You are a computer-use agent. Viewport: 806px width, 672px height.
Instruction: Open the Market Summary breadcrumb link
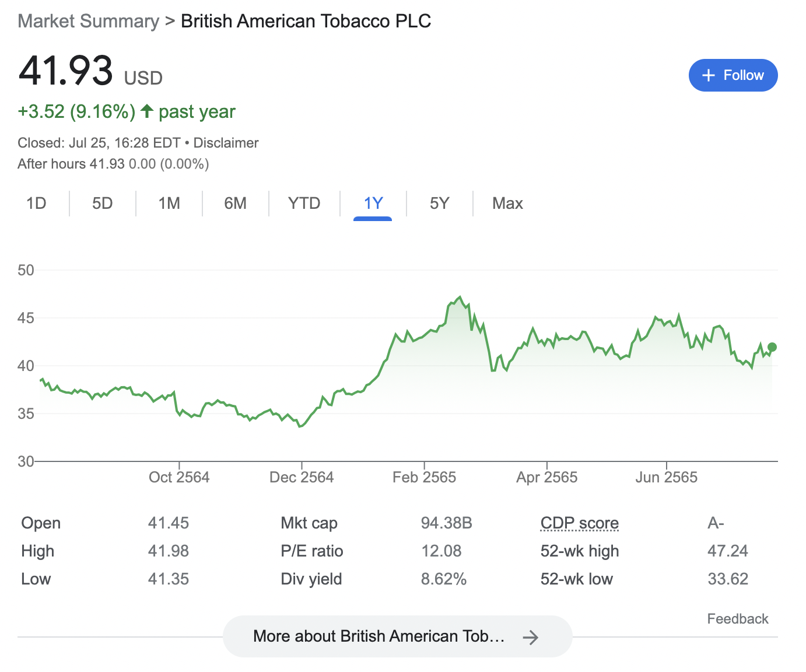point(88,21)
